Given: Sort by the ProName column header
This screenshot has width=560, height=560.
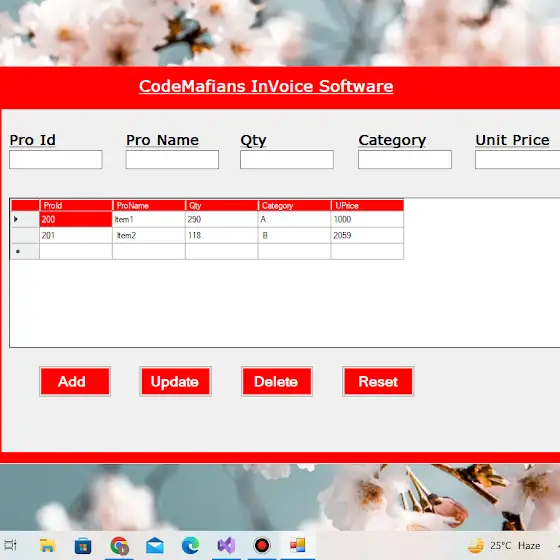Looking at the screenshot, I should (x=149, y=205).
